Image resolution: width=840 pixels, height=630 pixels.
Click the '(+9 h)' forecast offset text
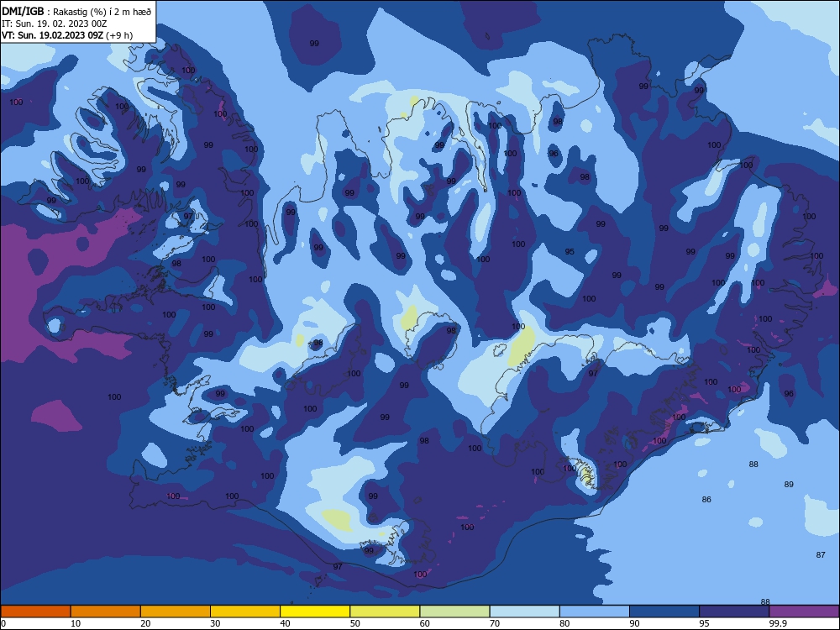click(119, 35)
